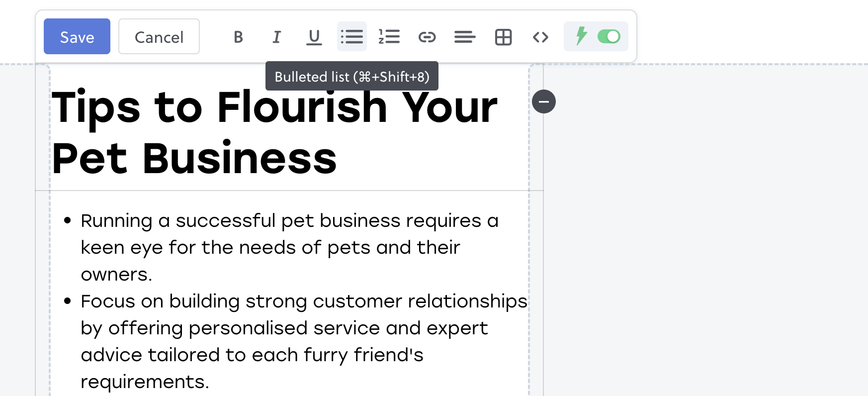Image resolution: width=868 pixels, height=396 pixels.
Task: Insert a hyperlink with the link icon
Action: pyautogui.click(x=427, y=37)
